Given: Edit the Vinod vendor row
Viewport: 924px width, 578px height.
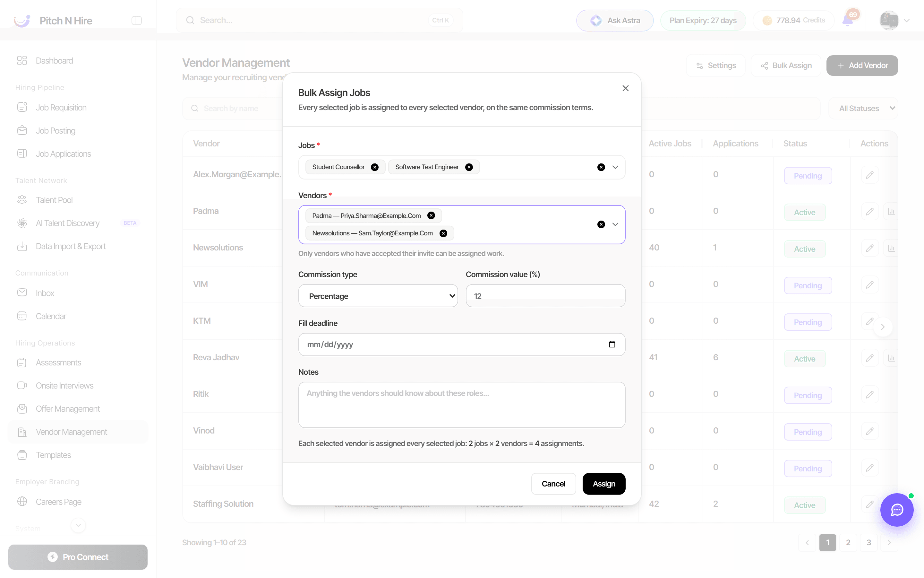Looking at the screenshot, I should coord(870,432).
